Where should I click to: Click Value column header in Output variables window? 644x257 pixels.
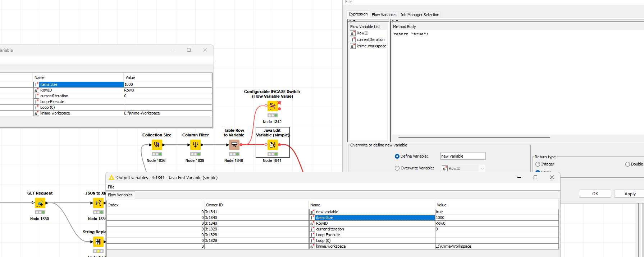(x=497, y=205)
